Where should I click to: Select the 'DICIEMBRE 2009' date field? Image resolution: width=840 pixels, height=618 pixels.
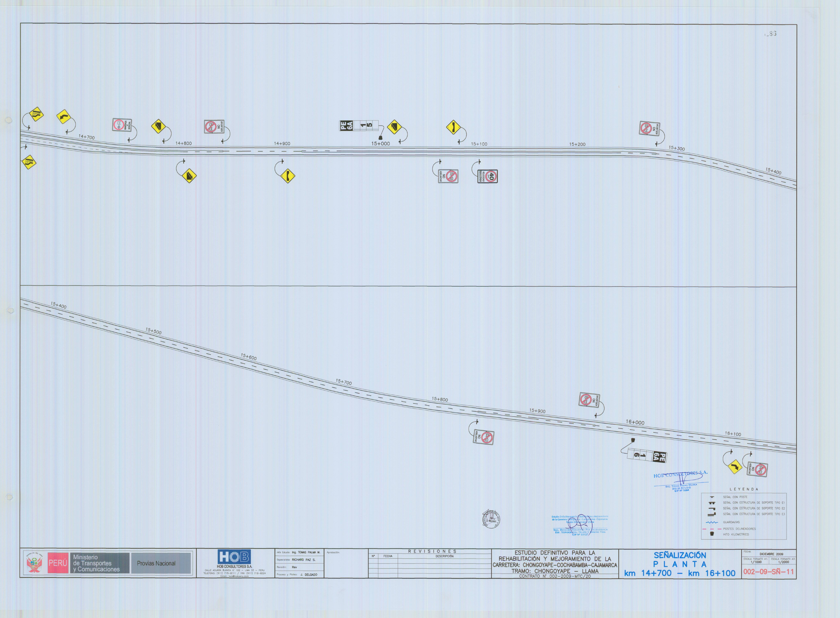[x=771, y=554]
